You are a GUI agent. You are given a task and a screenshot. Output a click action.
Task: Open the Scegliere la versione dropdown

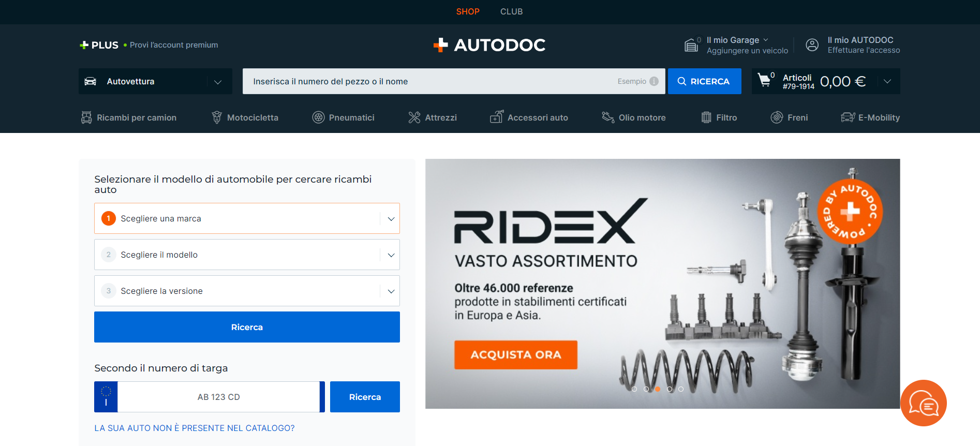tap(247, 291)
